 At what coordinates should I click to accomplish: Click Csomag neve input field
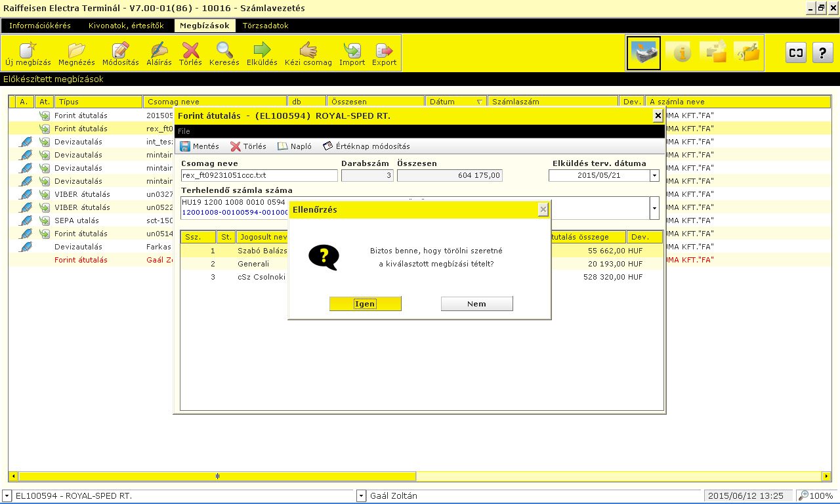tap(259, 176)
